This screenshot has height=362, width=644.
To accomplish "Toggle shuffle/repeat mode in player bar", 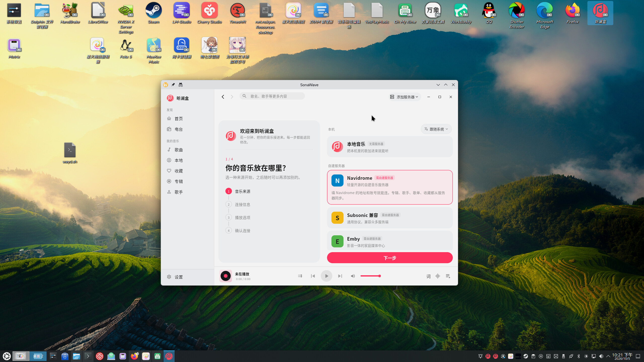I will [x=300, y=276].
